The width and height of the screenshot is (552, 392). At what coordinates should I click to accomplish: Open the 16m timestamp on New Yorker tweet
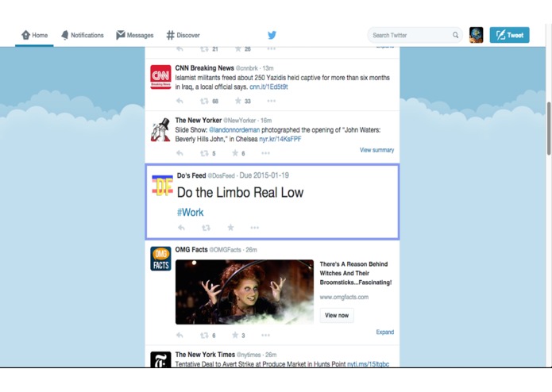(266, 121)
